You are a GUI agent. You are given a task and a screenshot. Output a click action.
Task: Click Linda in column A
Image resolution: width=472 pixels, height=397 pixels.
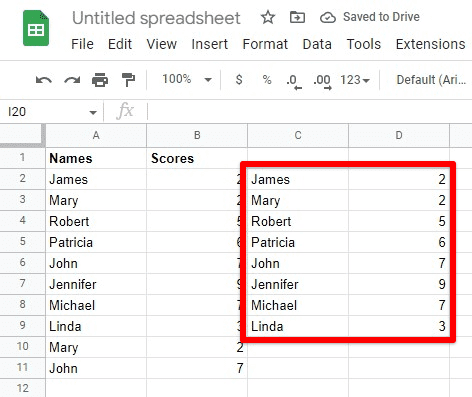[96, 326]
